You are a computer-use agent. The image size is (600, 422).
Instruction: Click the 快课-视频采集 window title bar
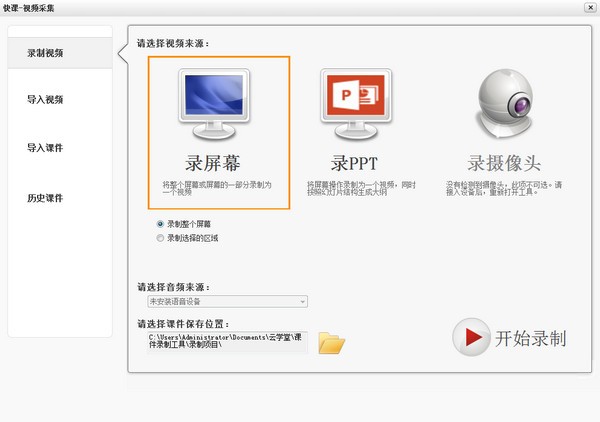[300, 9]
